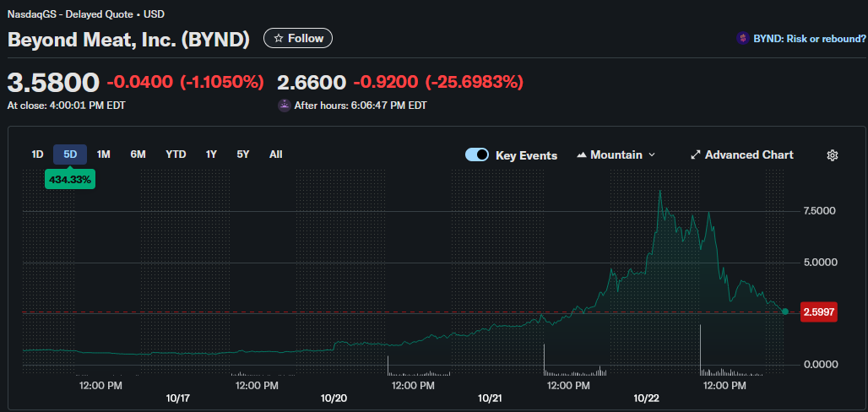Image resolution: width=868 pixels, height=412 pixels.
Task: Select the 1D time range
Action: point(37,154)
